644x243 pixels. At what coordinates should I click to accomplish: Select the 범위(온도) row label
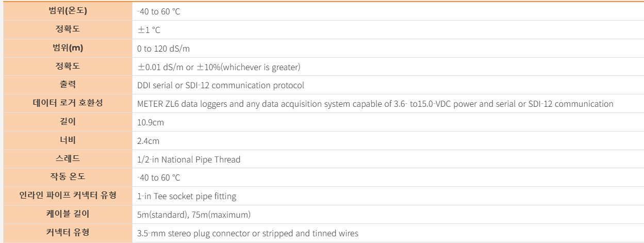68,11
